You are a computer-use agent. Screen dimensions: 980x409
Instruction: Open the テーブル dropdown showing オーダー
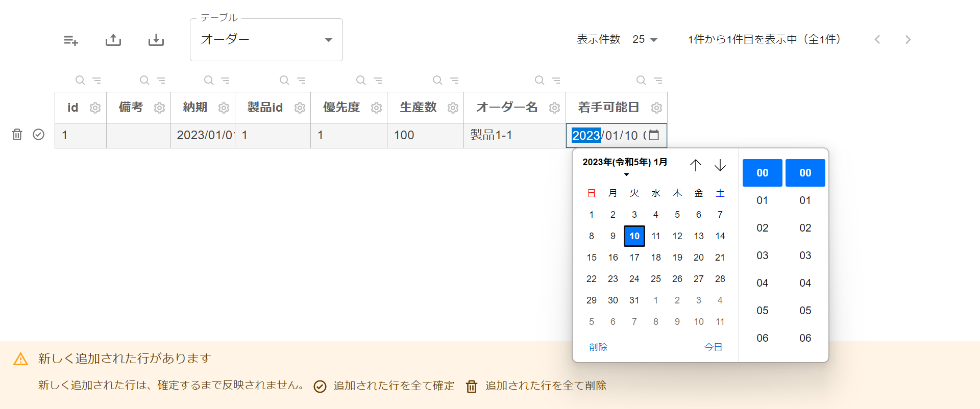coord(266,40)
